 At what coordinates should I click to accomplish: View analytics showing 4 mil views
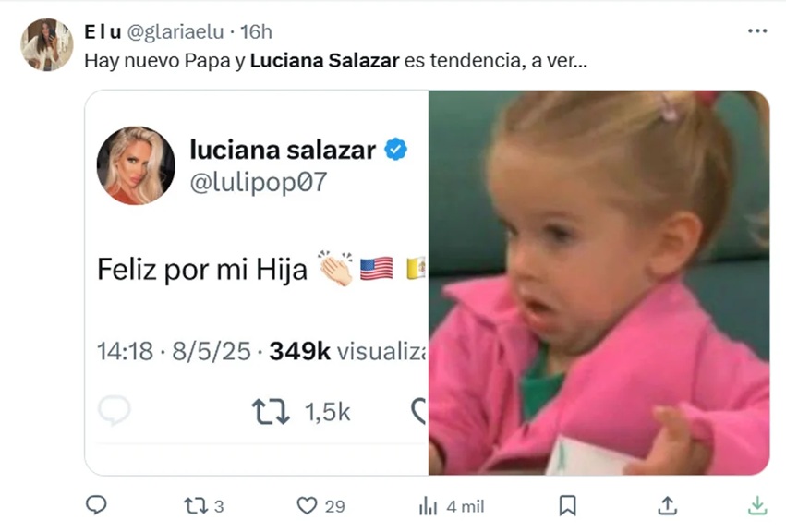tap(451, 506)
